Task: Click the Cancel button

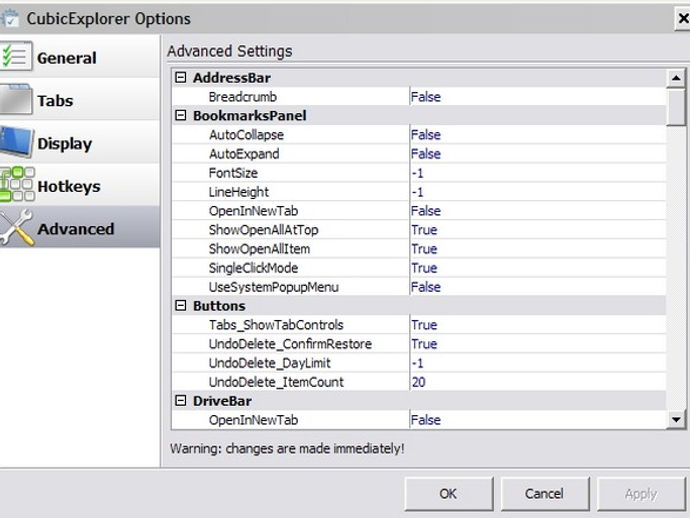Action: [x=544, y=494]
